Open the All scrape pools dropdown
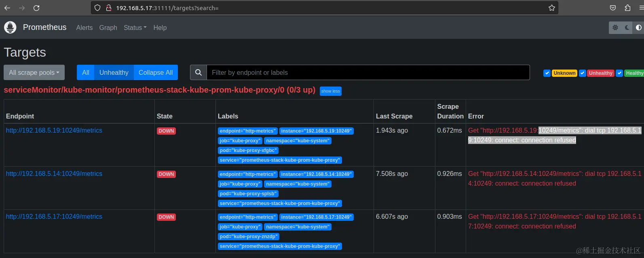Image resolution: width=644 pixels, height=258 pixels. coord(34,72)
